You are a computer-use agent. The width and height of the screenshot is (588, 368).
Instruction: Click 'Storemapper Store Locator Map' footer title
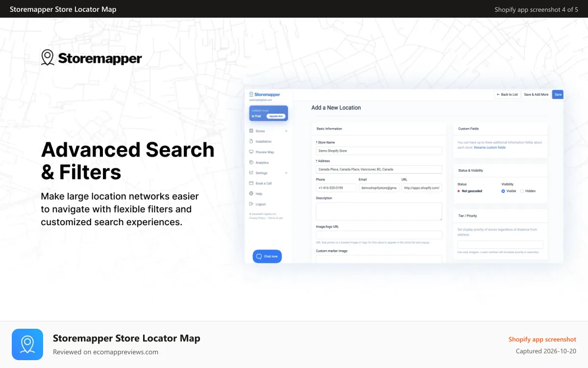pyautogui.click(x=126, y=338)
